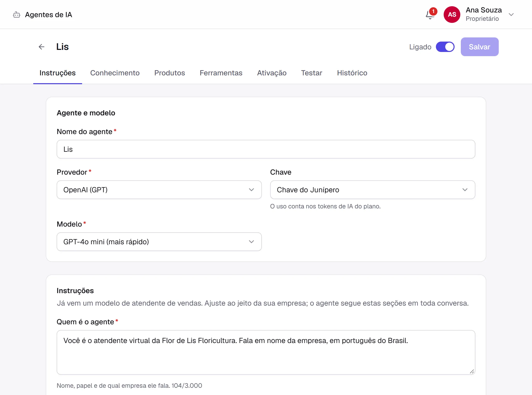The width and height of the screenshot is (532, 395).
Task: Click the robot icon beside Agentes de IA
Action: point(17,15)
